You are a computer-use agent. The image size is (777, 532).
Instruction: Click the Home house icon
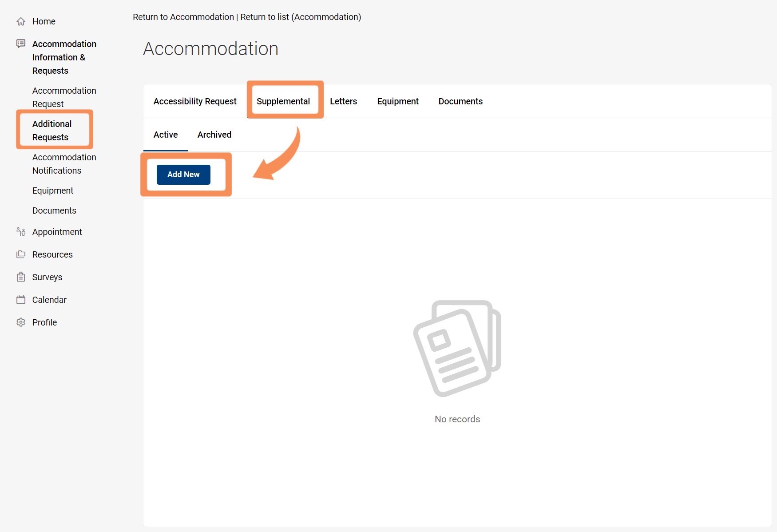(21, 21)
